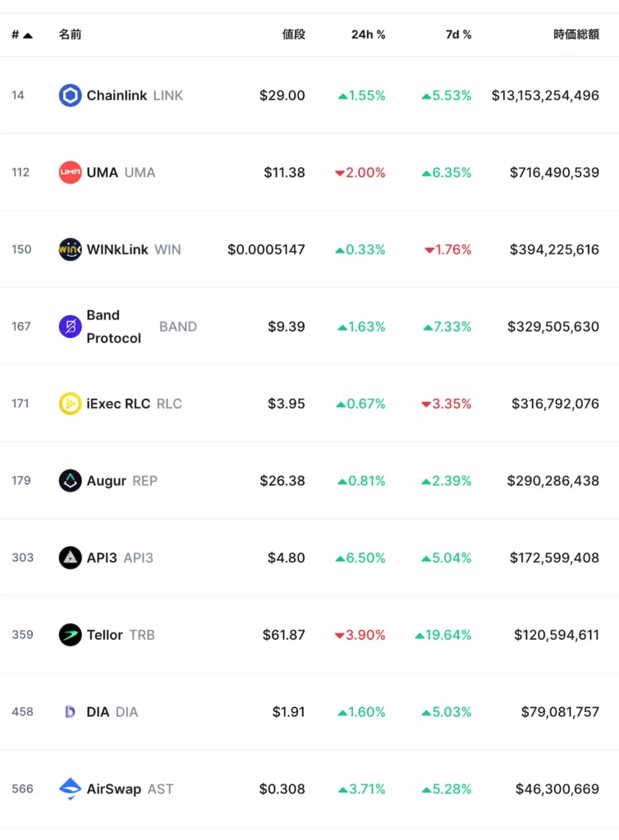Click the Chainlink coin logo icon

71,95
